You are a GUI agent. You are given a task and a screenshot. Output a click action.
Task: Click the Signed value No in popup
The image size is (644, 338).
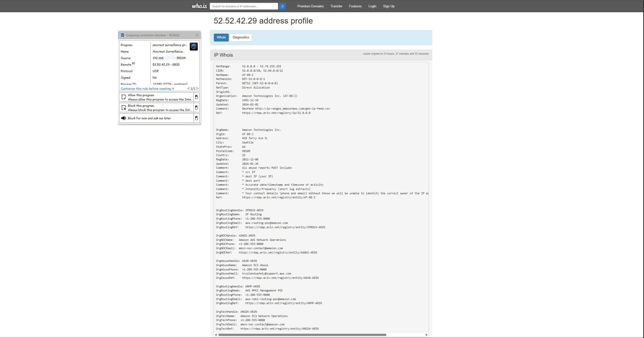[154, 78]
